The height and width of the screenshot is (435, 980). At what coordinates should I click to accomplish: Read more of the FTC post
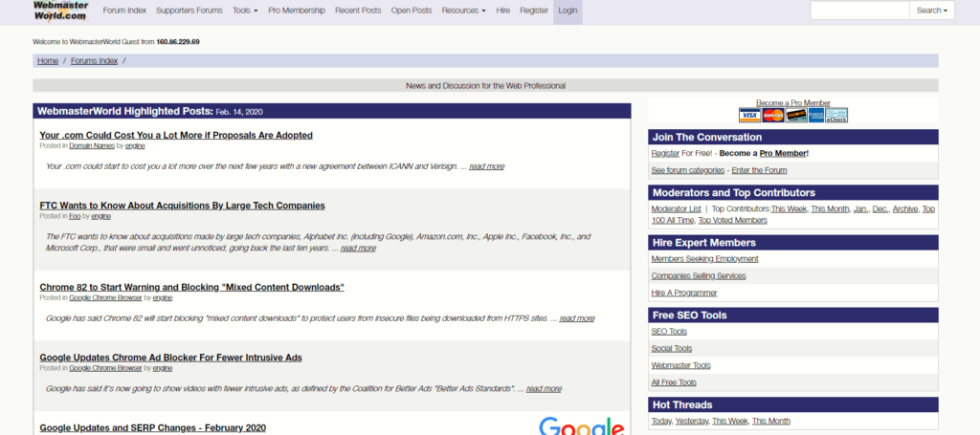(358, 249)
